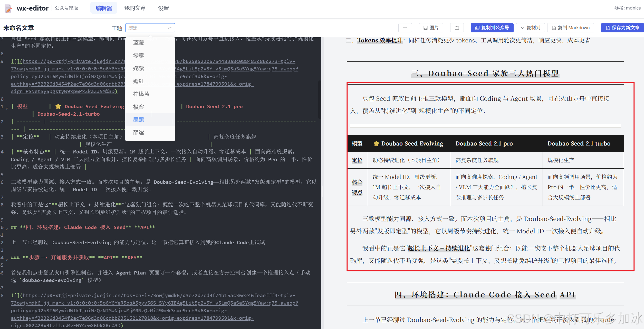Click preview table header Doubao-Seed-2.1-pro
644x329 pixels.
click(484, 143)
